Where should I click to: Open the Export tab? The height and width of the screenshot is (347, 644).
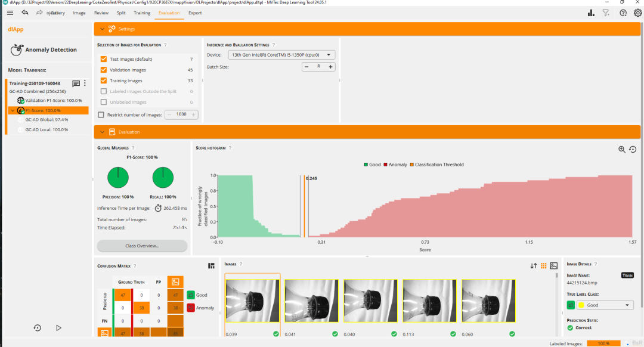tap(194, 13)
